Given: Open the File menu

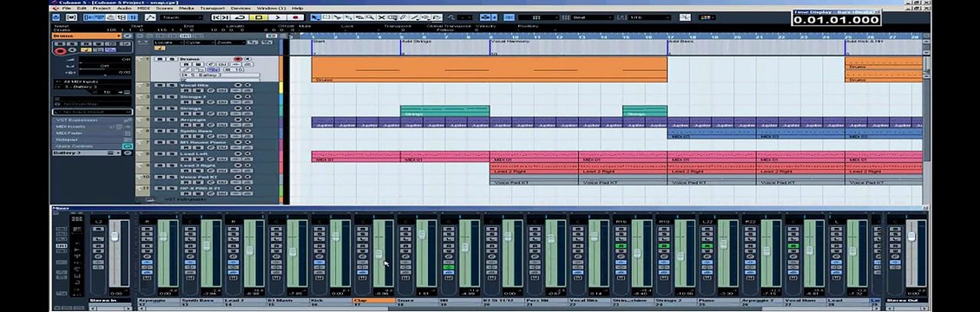Looking at the screenshot, I should click(x=66, y=8).
